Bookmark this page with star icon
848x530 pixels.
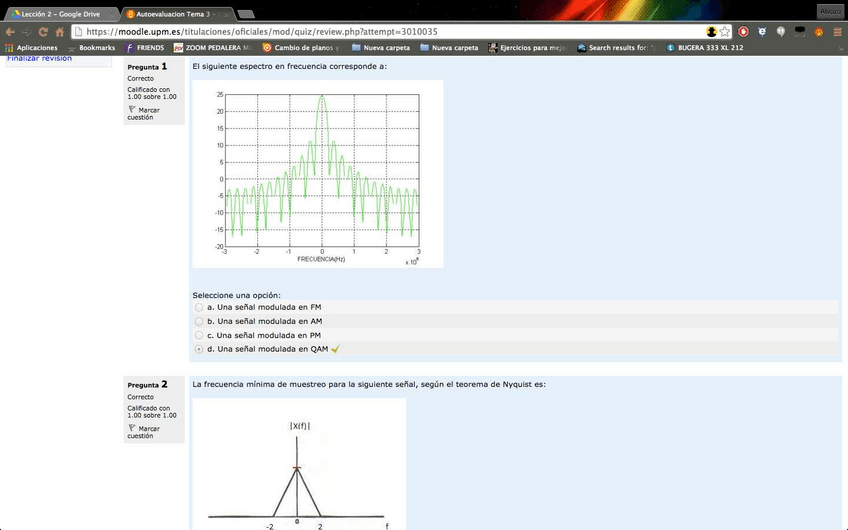[725, 31]
